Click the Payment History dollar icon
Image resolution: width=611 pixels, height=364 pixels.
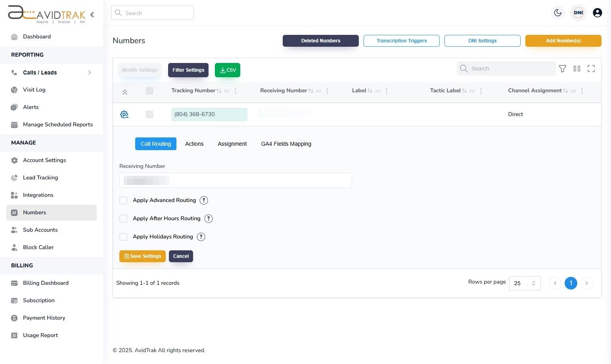[14, 318]
